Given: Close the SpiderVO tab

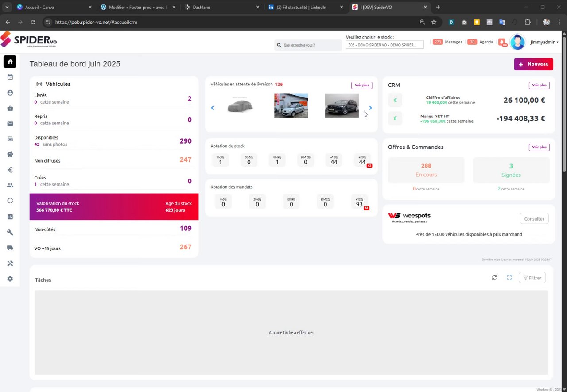Looking at the screenshot, I should pyautogui.click(x=425, y=7).
